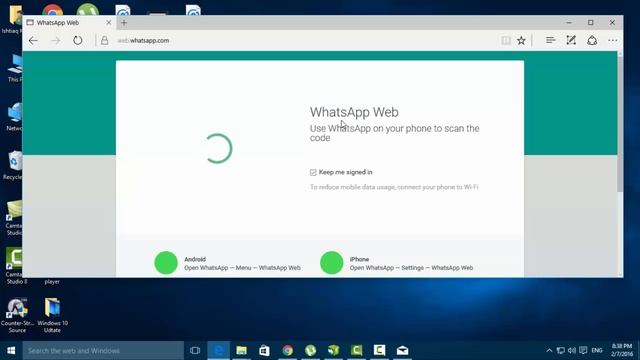640x360 pixels.
Task: Click the taskbar clock and date
Action: tap(622, 350)
